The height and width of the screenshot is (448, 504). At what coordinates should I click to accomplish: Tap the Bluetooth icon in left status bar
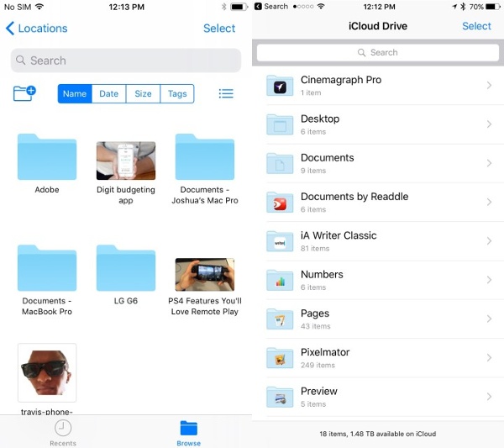tap(224, 7)
